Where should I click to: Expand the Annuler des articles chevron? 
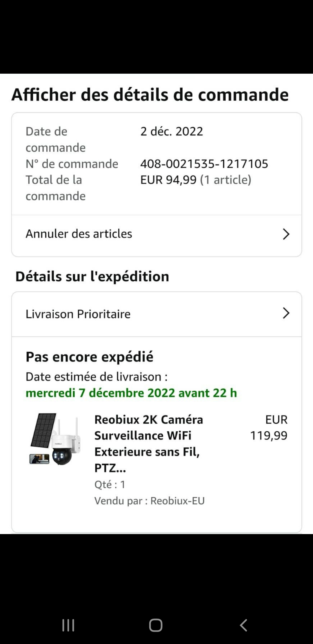tap(286, 234)
